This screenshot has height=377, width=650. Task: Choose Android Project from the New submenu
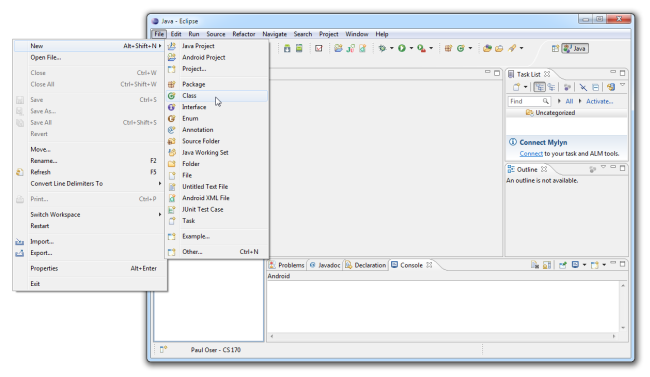217,58
